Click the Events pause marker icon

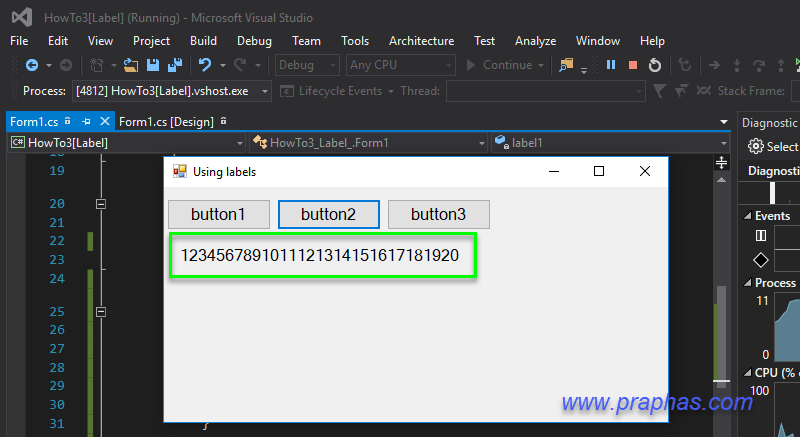click(x=761, y=236)
